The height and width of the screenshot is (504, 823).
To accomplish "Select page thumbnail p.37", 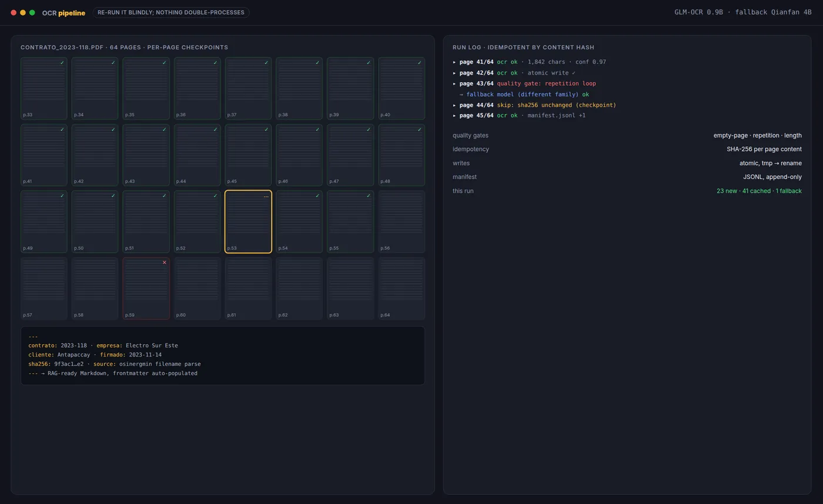I will [248, 88].
